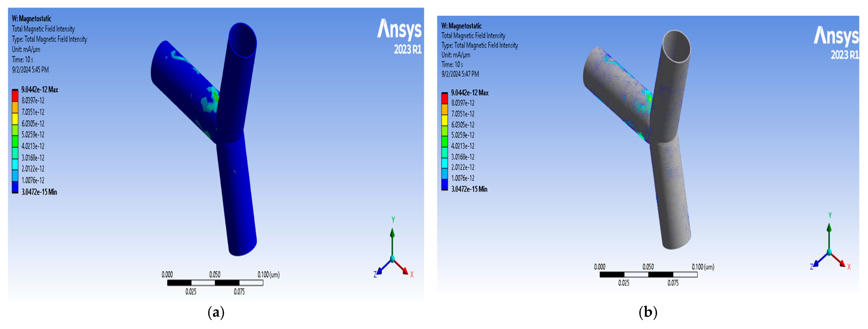
Task: Click the scale ruler bar in left panel
Action: (x=215, y=283)
